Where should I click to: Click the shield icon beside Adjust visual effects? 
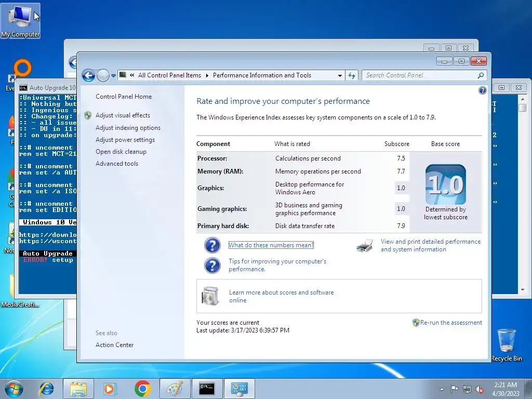pos(87,115)
